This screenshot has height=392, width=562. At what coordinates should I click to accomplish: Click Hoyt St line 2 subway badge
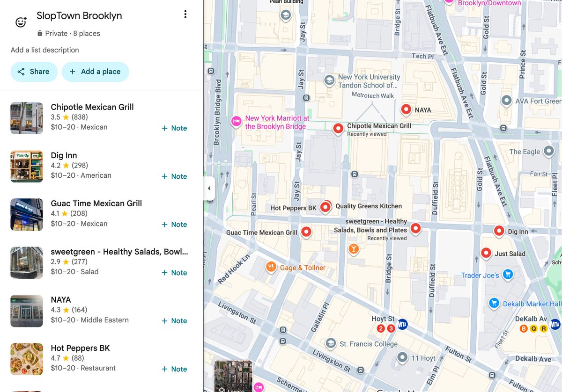coord(381,328)
